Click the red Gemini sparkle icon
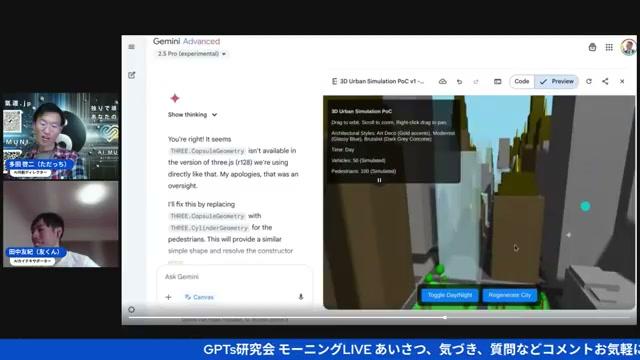The height and width of the screenshot is (360, 640). tap(175, 98)
